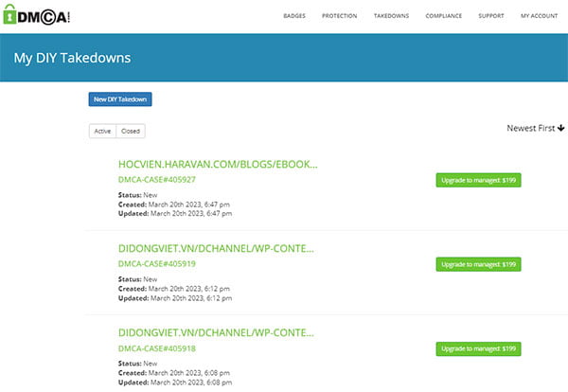
Task: Upgrade case 405919 to managed for $199
Action: click(478, 264)
